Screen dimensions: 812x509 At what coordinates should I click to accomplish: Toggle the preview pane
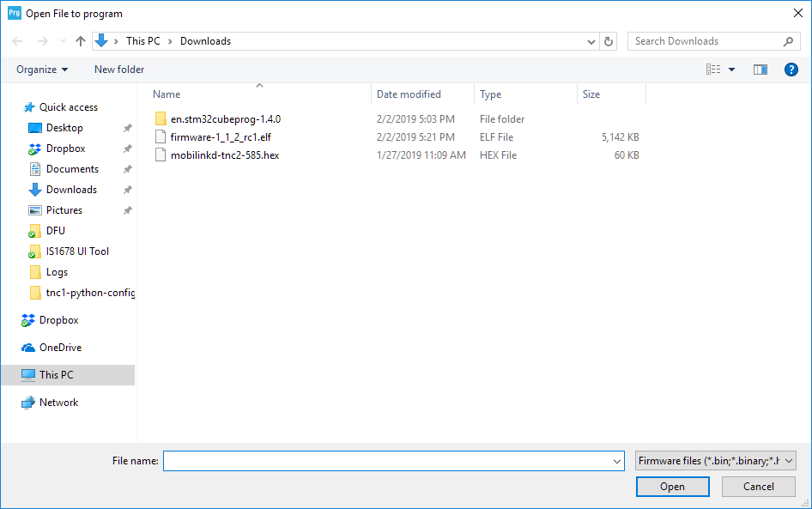pos(760,70)
